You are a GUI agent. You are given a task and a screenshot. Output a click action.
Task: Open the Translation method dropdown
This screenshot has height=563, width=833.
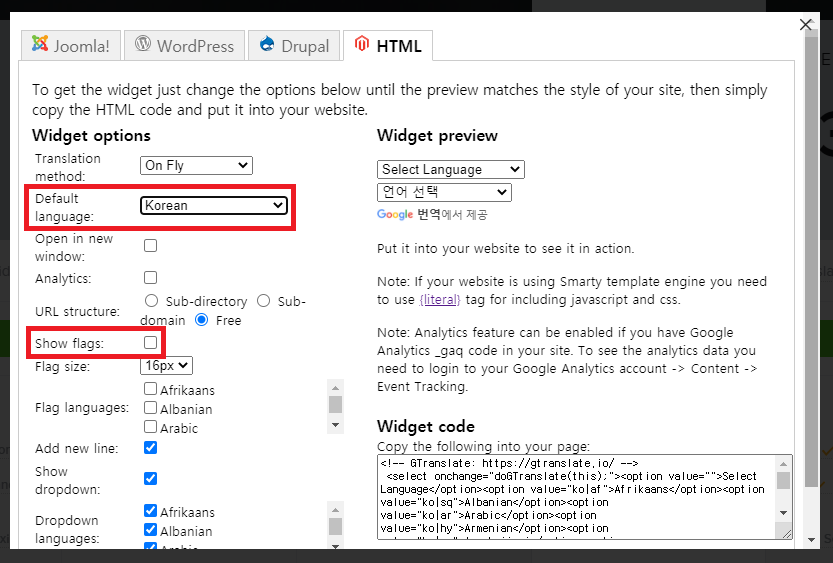pyautogui.click(x=196, y=165)
